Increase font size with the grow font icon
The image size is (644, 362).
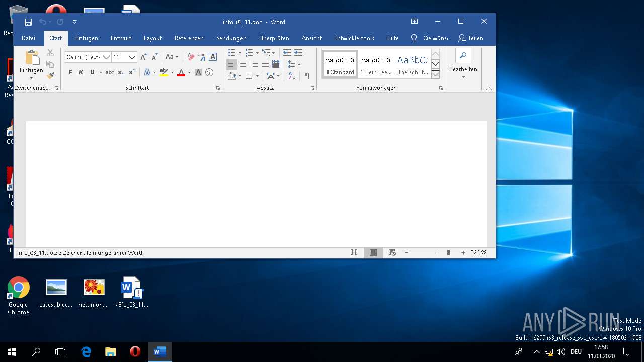[144, 57]
